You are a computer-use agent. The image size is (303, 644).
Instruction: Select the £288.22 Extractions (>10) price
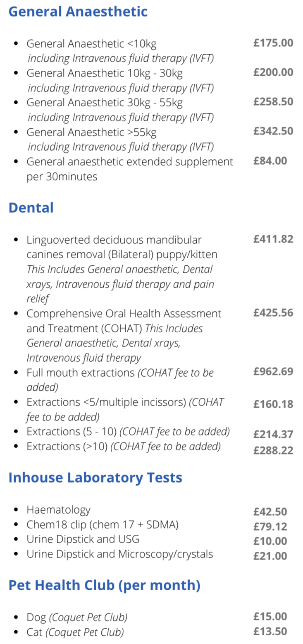[273, 450]
